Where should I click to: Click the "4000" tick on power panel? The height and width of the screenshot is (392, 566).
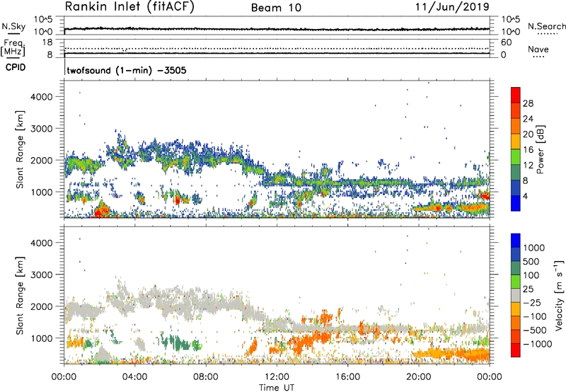41,97
